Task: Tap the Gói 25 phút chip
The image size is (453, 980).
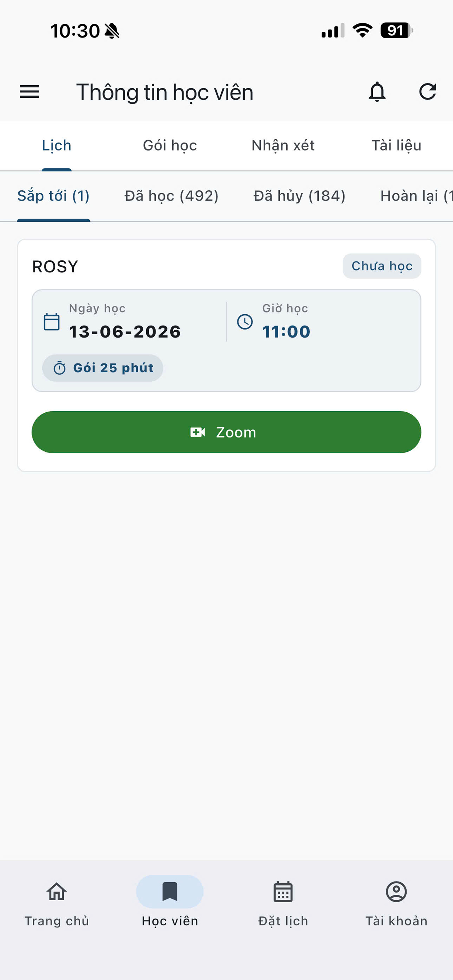Action: (103, 368)
